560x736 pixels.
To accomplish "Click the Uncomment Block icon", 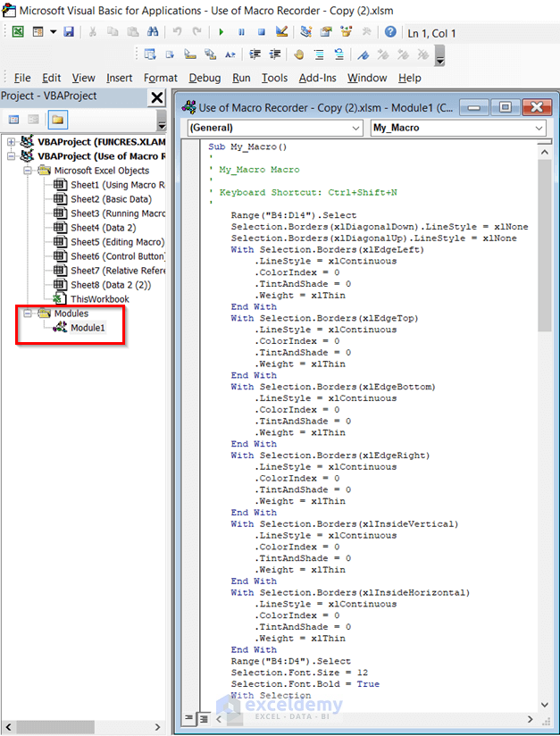I will coord(339,54).
